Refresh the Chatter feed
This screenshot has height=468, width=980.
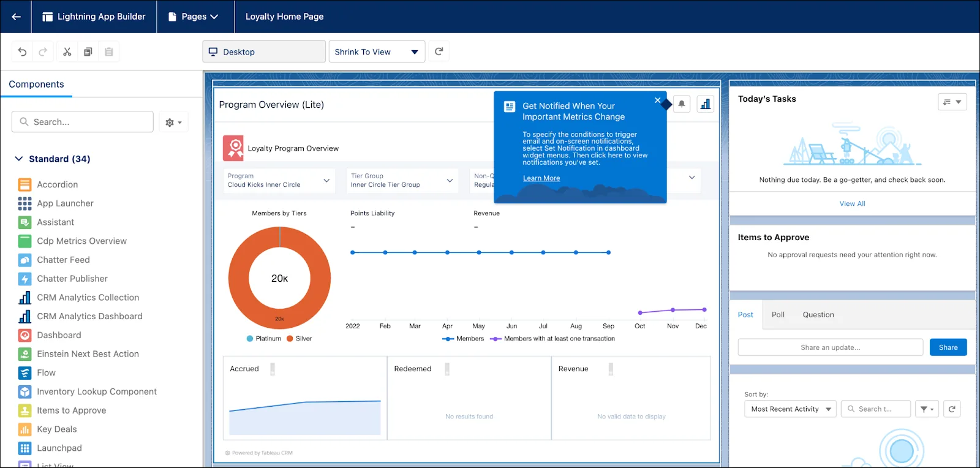[x=952, y=409]
